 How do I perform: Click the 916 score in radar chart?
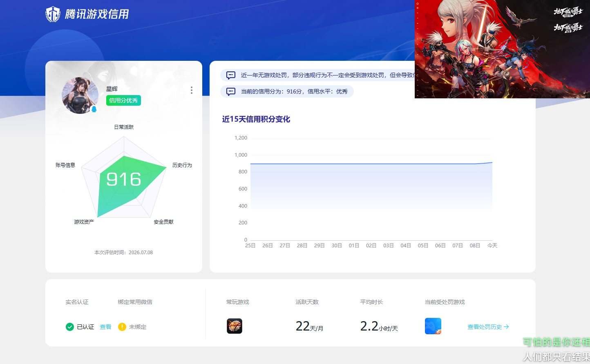(124, 180)
